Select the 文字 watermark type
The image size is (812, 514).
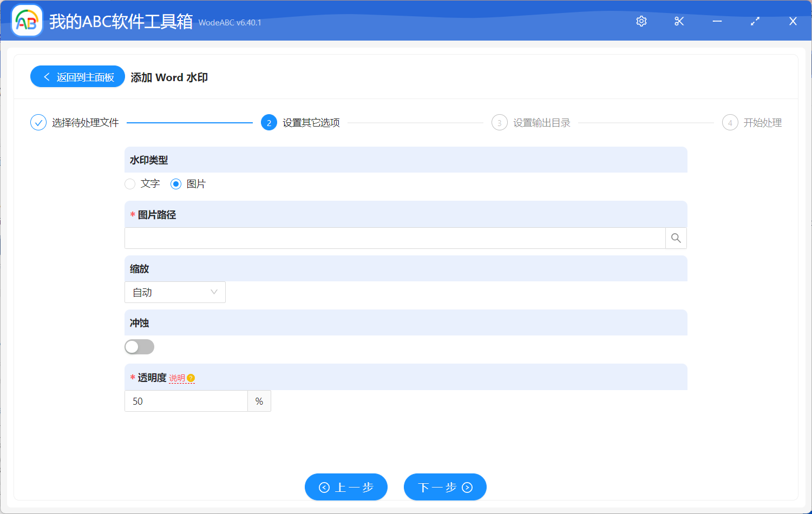click(x=130, y=184)
